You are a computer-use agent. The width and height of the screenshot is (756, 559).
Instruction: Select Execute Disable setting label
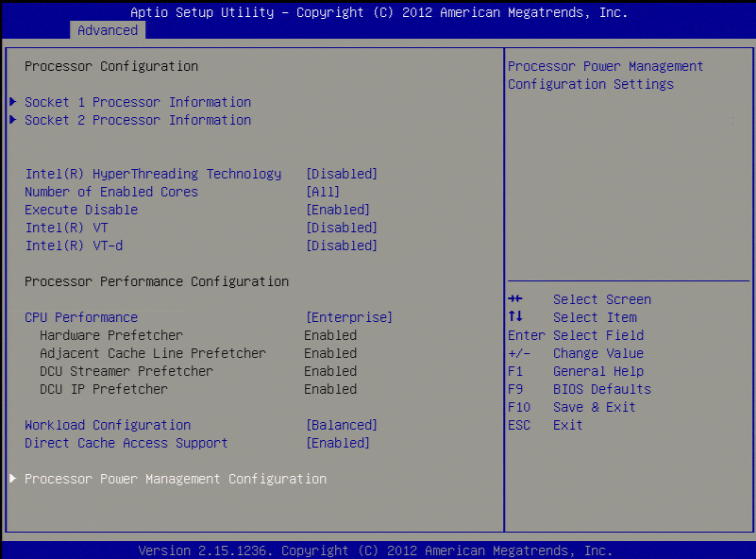point(81,210)
